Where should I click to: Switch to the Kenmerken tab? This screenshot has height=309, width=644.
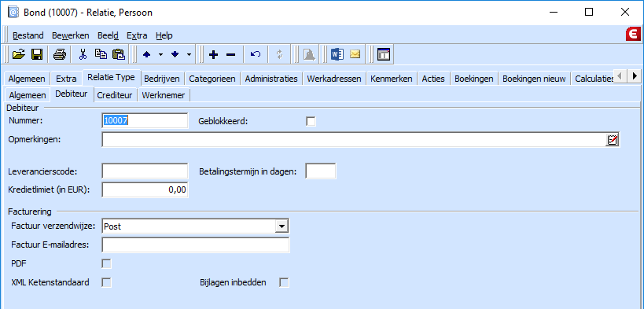tap(392, 79)
